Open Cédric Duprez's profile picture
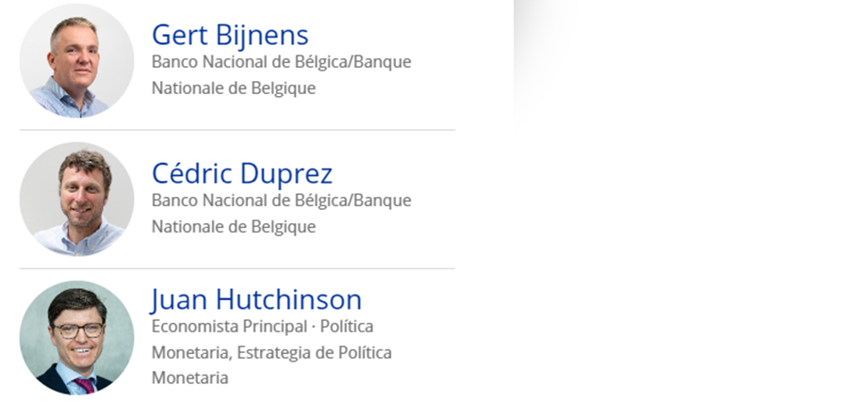The width and height of the screenshot is (868, 402). click(76, 199)
